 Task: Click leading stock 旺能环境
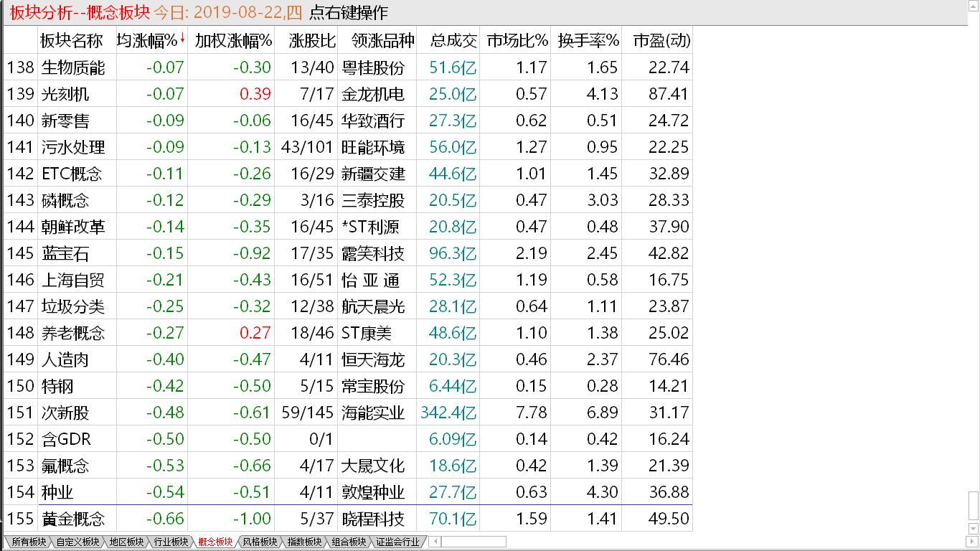(373, 147)
